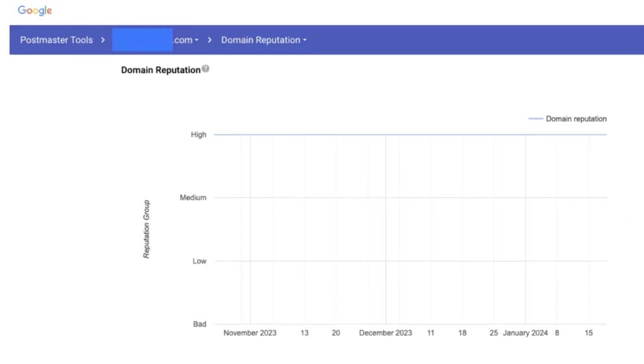Click the 18 date label in December
Screen dimensions: 644x364
coord(462,333)
